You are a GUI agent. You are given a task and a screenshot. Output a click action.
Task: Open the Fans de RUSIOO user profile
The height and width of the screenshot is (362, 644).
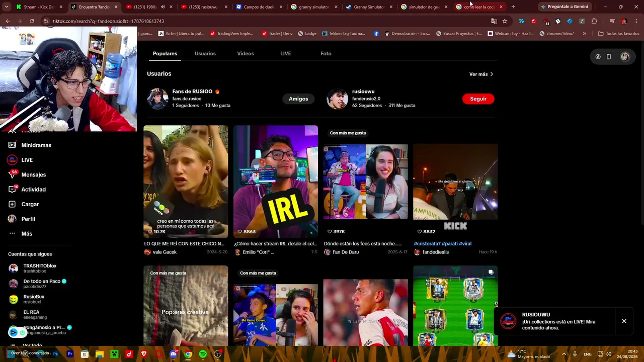[192, 99]
